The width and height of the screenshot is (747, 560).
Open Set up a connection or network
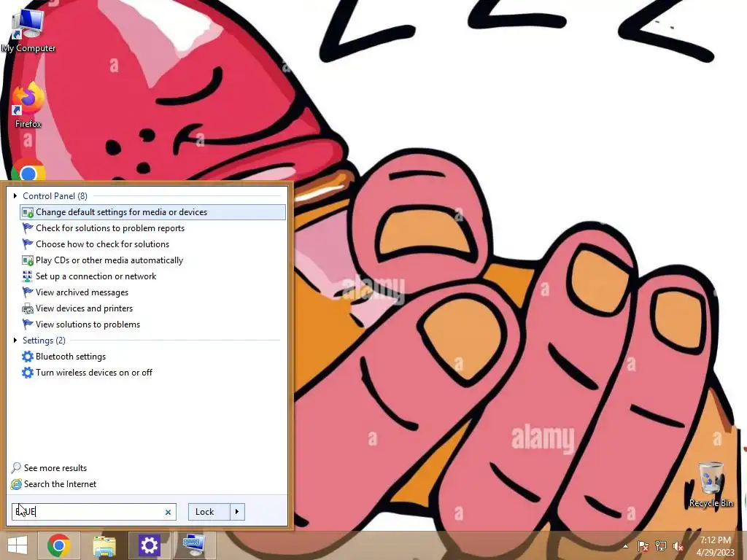click(x=153, y=276)
